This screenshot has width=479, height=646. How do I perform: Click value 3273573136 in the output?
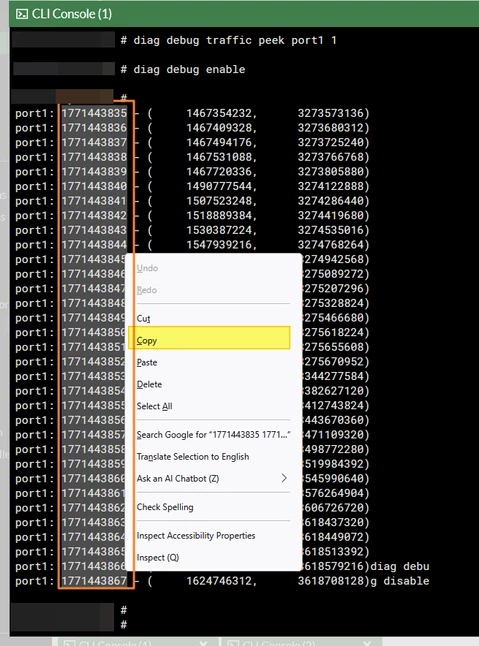click(331, 113)
